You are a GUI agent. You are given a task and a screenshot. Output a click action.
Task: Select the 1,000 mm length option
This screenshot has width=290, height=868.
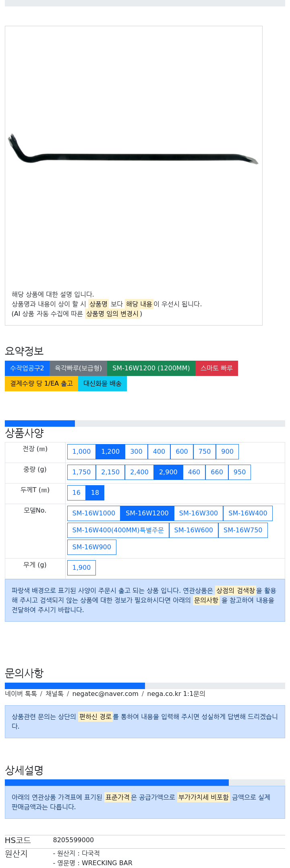point(81,451)
